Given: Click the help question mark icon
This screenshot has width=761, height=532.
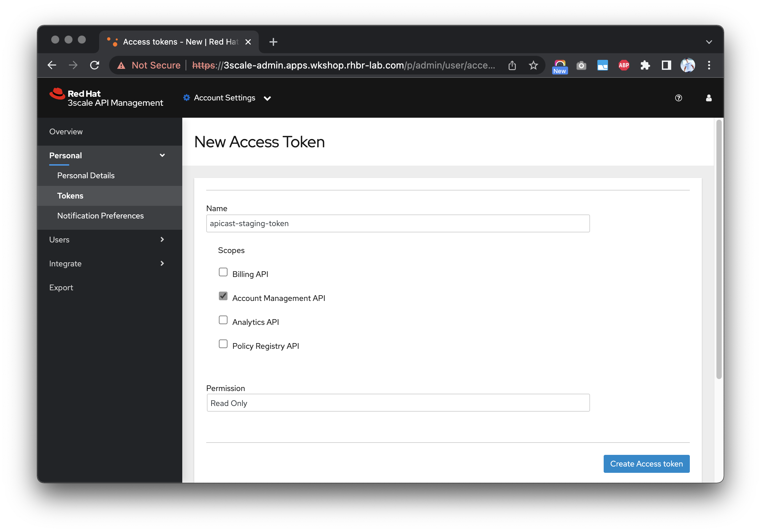Looking at the screenshot, I should [x=679, y=98].
